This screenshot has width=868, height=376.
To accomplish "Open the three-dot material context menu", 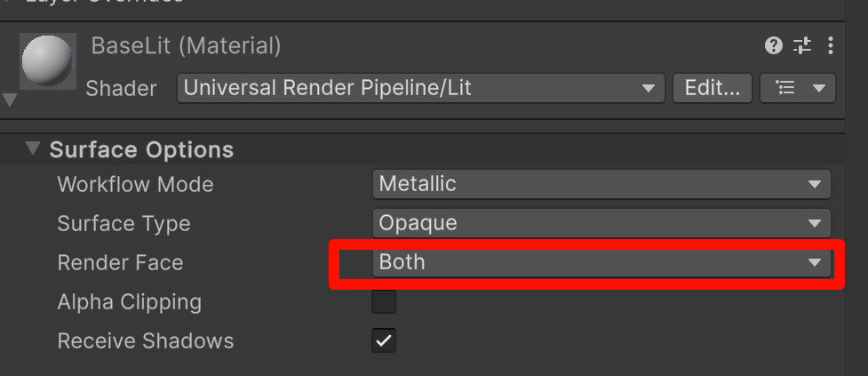I will coord(830,45).
